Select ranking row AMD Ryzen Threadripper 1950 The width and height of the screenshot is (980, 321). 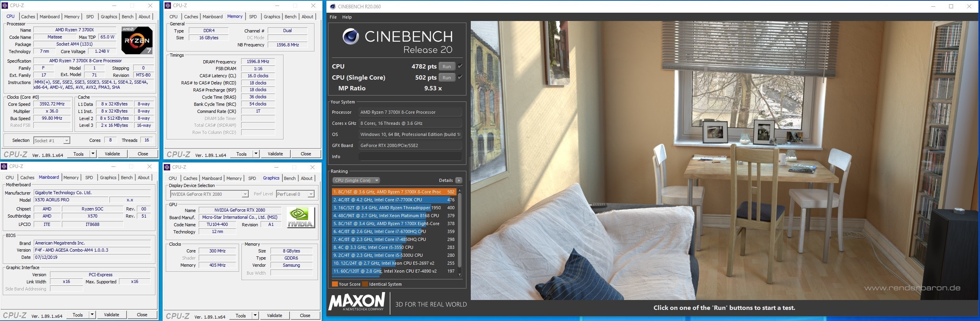(394, 208)
